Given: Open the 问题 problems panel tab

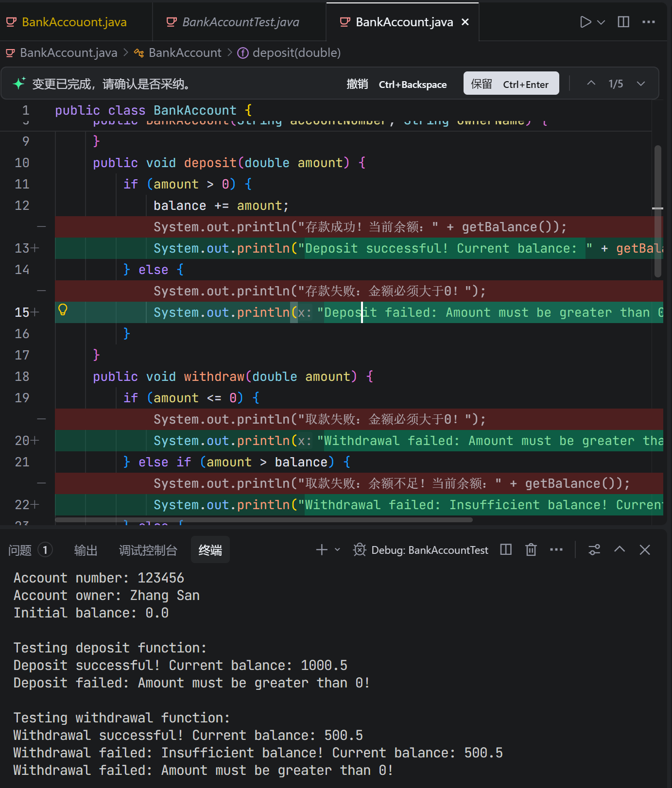Looking at the screenshot, I should [20, 550].
